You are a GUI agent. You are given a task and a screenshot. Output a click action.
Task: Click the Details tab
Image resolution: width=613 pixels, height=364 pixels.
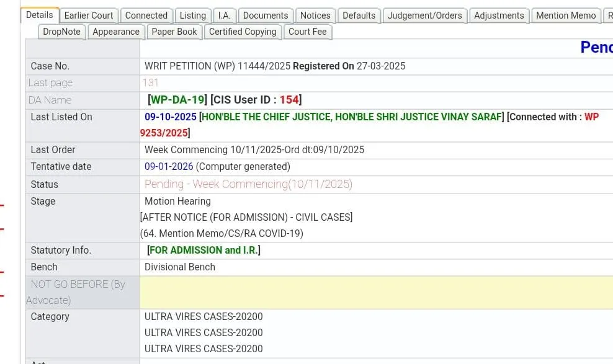39,15
